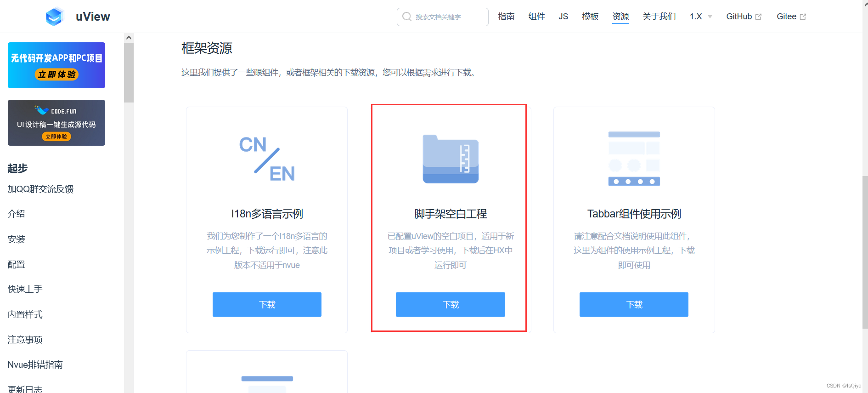
Task: Open sidebar item 配置
Action: pos(16,264)
